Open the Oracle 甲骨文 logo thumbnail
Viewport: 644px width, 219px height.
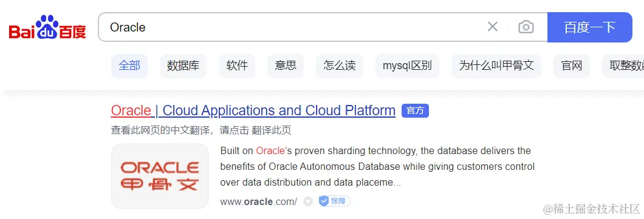160,176
